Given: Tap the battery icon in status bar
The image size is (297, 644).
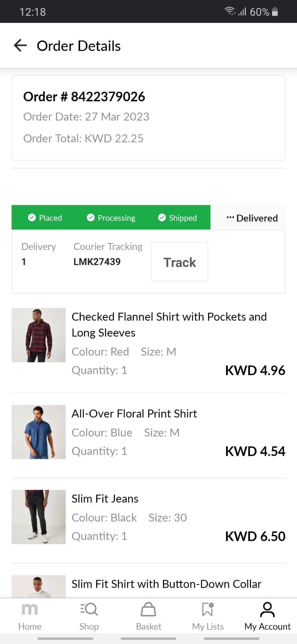Looking at the screenshot, I should (275, 12).
